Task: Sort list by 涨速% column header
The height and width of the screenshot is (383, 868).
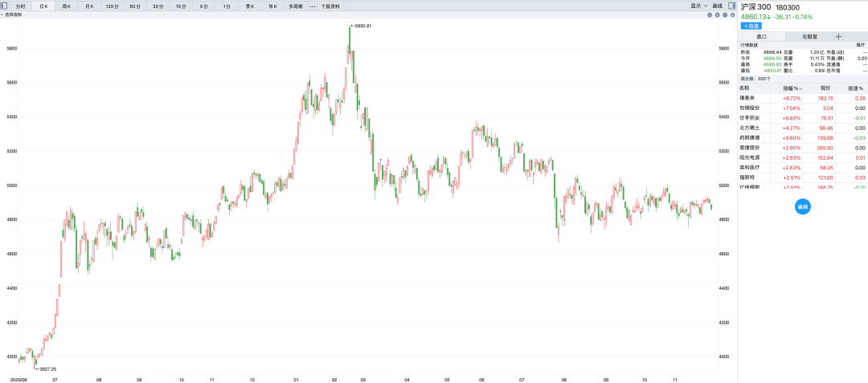Action: point(856,88)
